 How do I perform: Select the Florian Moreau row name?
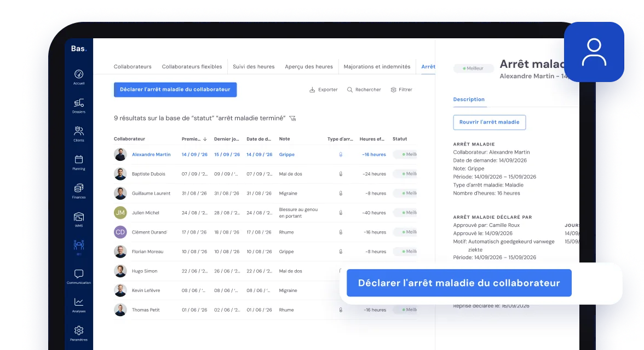tap(147, 252)
